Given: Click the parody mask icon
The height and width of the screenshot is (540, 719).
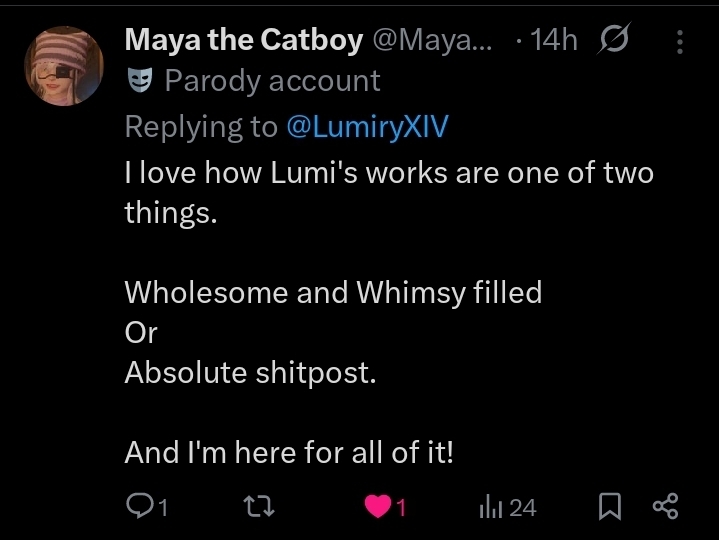Looking at the screenshot, I should pyautogui.click(x=139, y=81).
